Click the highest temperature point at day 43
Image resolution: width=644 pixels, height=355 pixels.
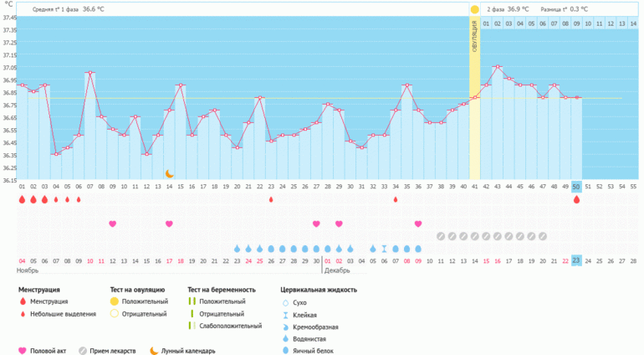[x=498, y=66]
